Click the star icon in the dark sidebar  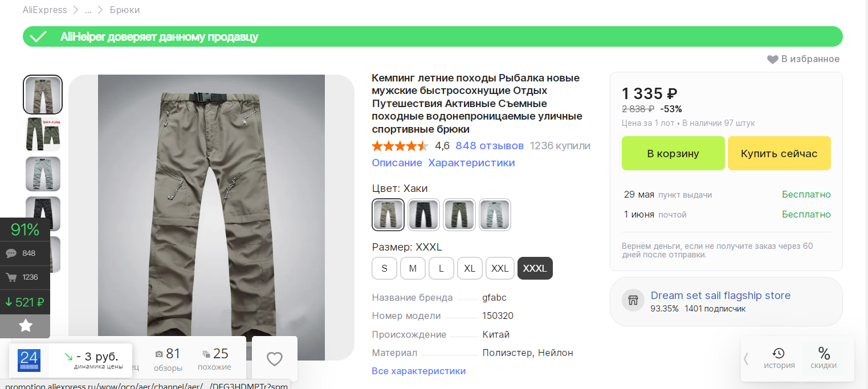click(26, 326)
